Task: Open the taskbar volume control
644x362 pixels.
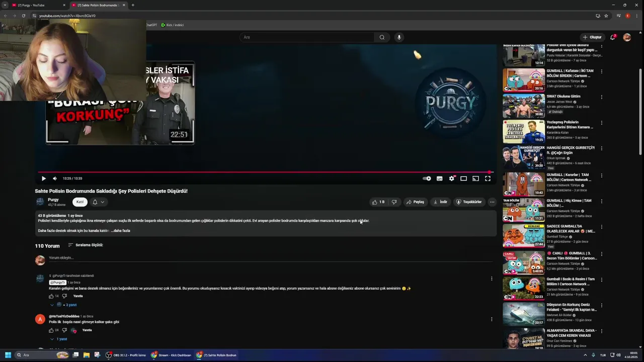Action: click(x=618, y=355)
